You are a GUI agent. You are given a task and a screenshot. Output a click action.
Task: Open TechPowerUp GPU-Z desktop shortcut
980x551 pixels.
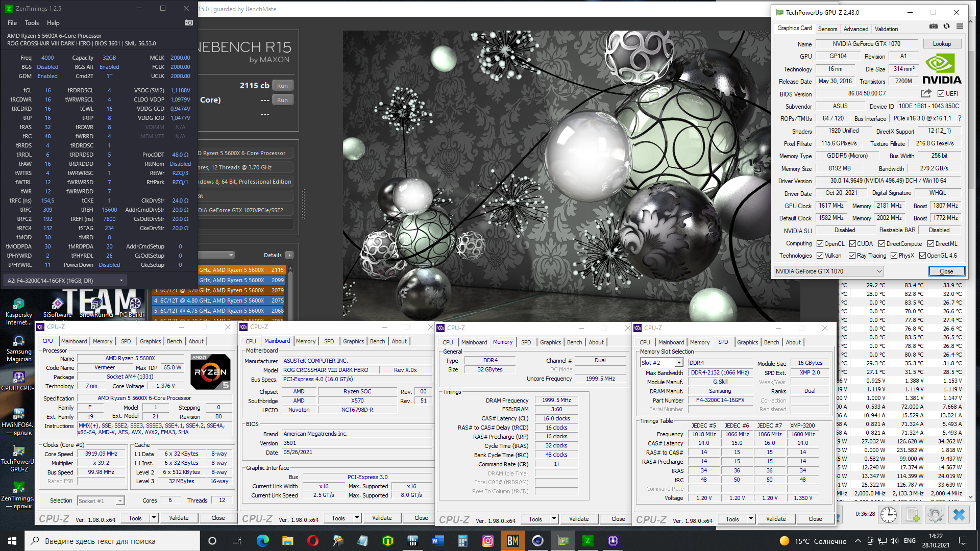pos(19,458)
